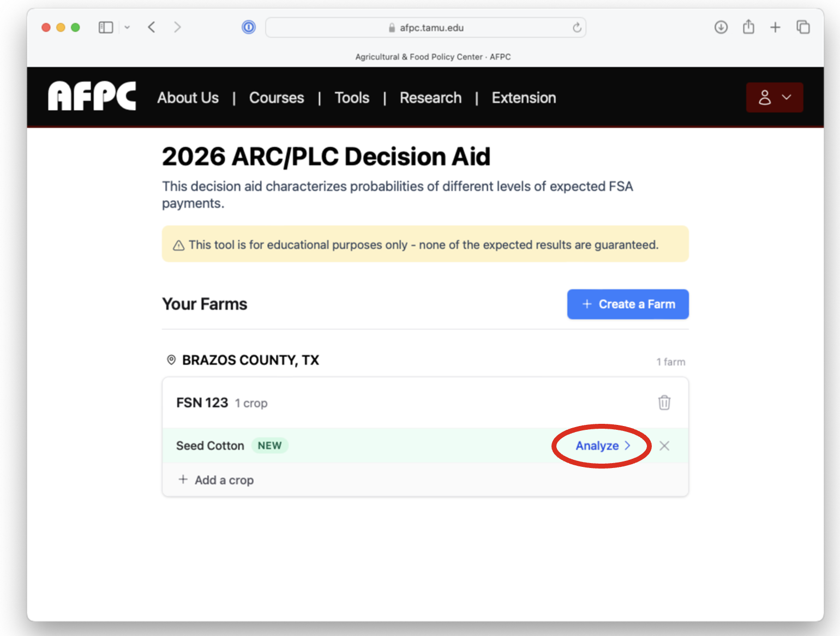The width and height of the screenshot is (840, 636).
Task: Remove Seed Cotton crop with X icon
Action: coord(664,446)
